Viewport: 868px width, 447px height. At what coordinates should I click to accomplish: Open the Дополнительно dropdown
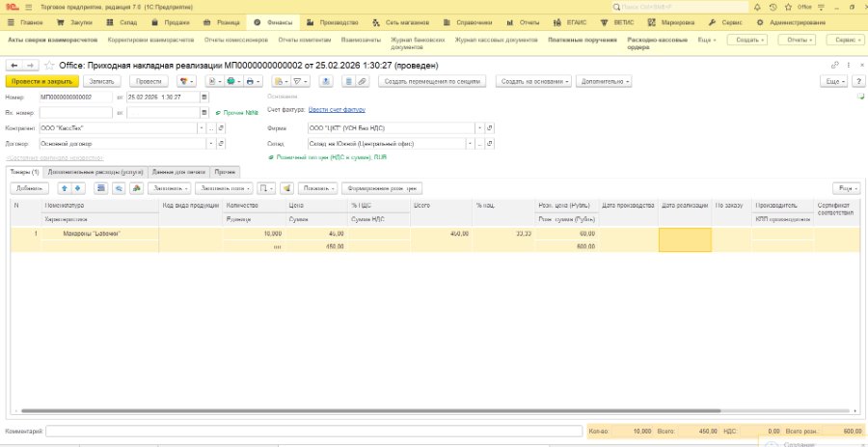[604, 81]
